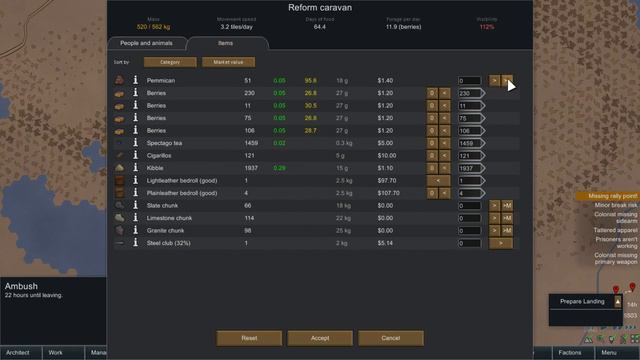Click the Limestone chunk item icon
The image size is (640, 360).
[119, 218]
